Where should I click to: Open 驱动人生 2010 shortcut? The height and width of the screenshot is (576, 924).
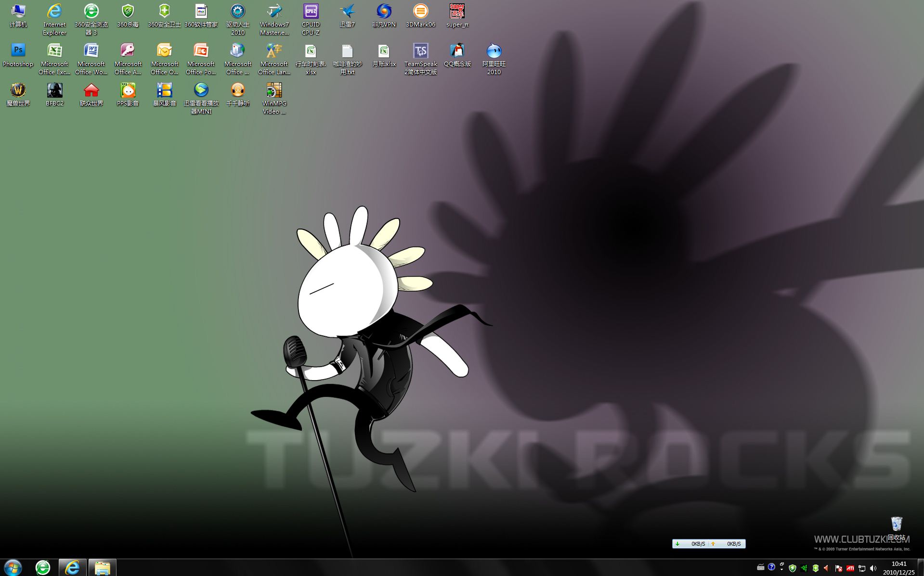[237, 20]
